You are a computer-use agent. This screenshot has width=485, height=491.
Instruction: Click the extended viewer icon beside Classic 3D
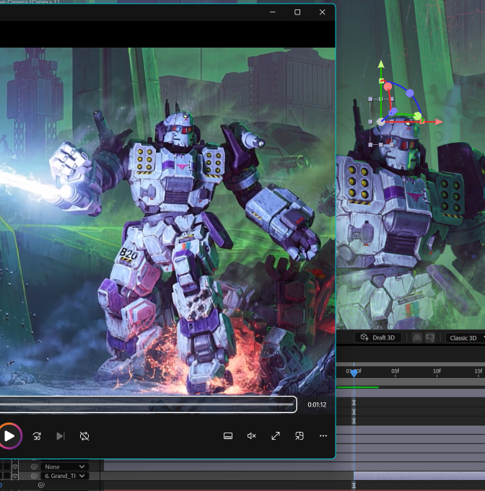430,338
